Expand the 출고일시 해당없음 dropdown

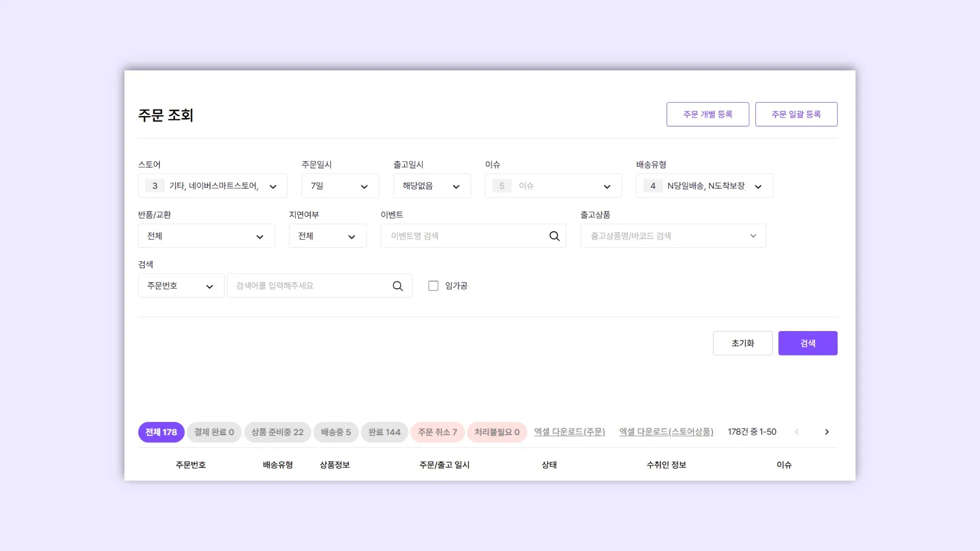click(x=432, y=186)
